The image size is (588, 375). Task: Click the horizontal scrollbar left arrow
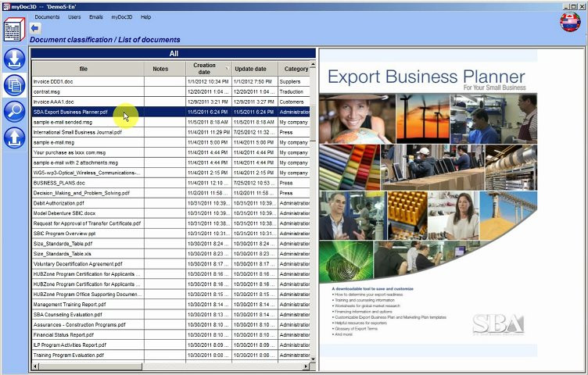[36, 366]
